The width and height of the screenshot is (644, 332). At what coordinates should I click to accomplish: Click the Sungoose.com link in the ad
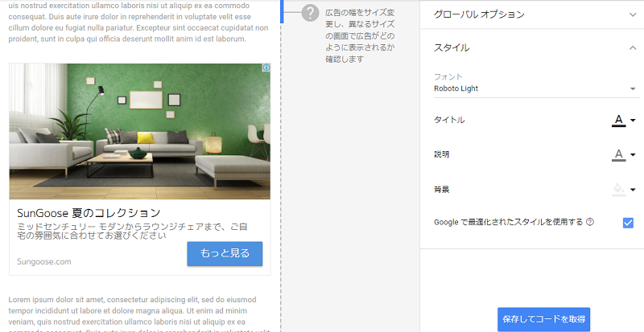click(44, 261)
